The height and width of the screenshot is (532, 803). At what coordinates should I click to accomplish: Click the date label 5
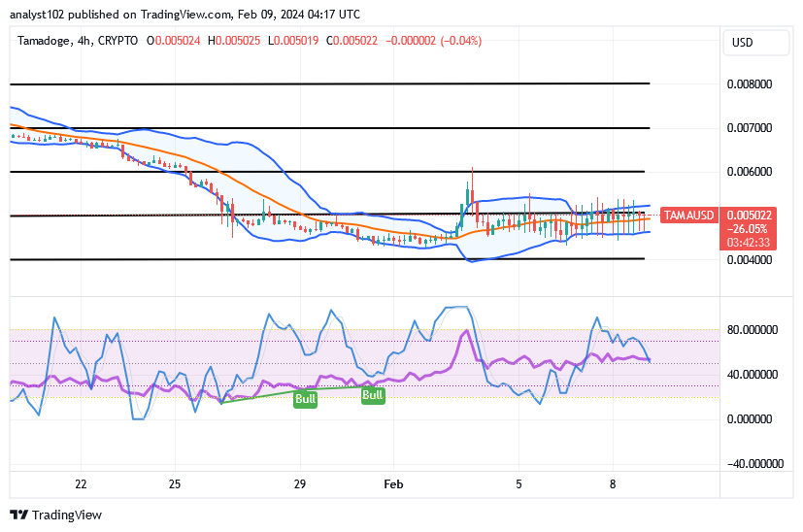tap(519, 483)
